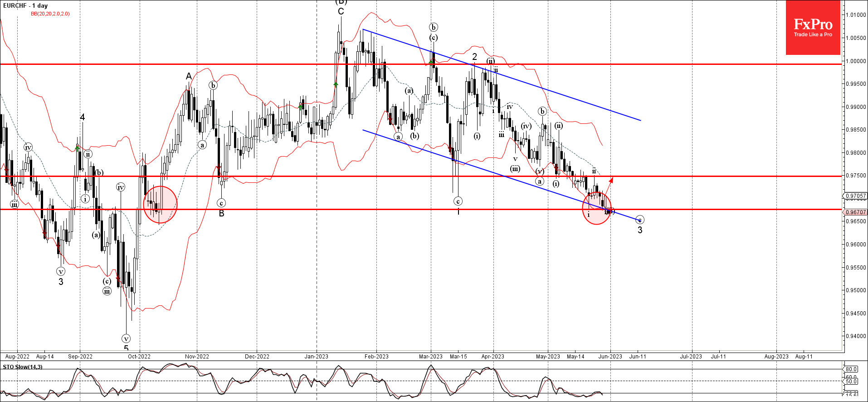This screenshot has width=868, height=402.
Task: Click the Jun-11 date label
Action: point(638,357)
